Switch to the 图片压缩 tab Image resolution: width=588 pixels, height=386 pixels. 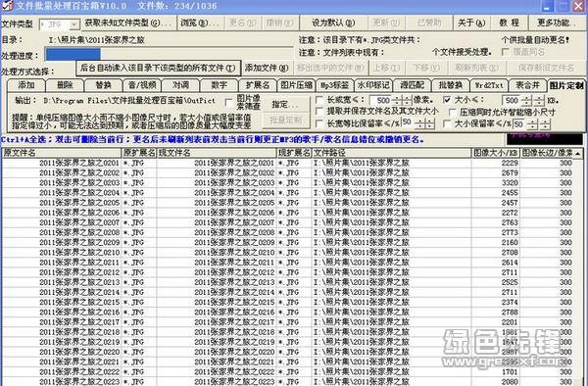tap(296, 85)
